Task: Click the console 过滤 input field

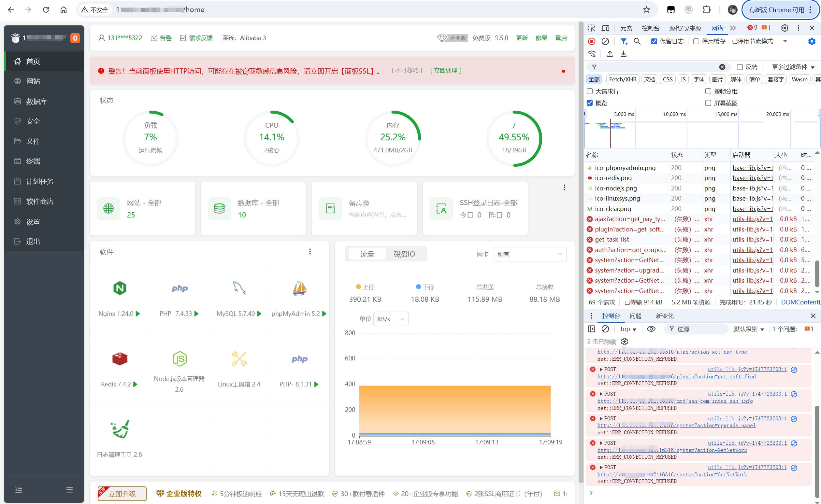Action: point(696,329)
